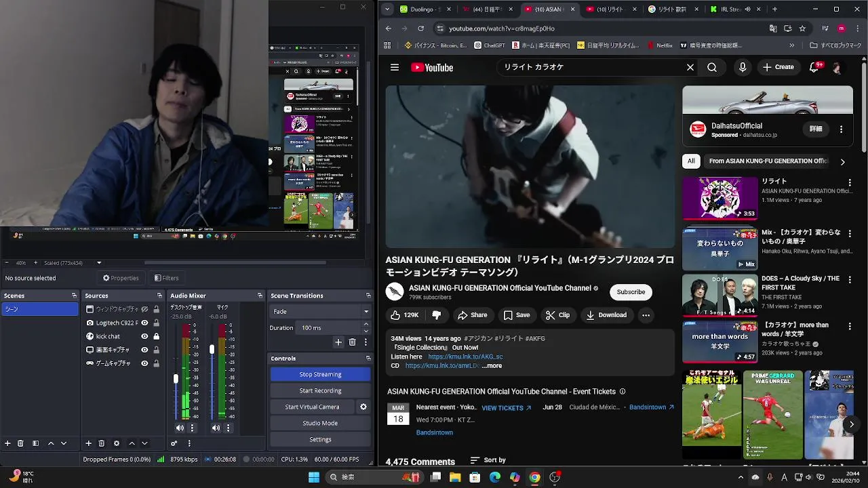
Task: Hide the Logitech C922 source
Action: [x=144, y=323]
